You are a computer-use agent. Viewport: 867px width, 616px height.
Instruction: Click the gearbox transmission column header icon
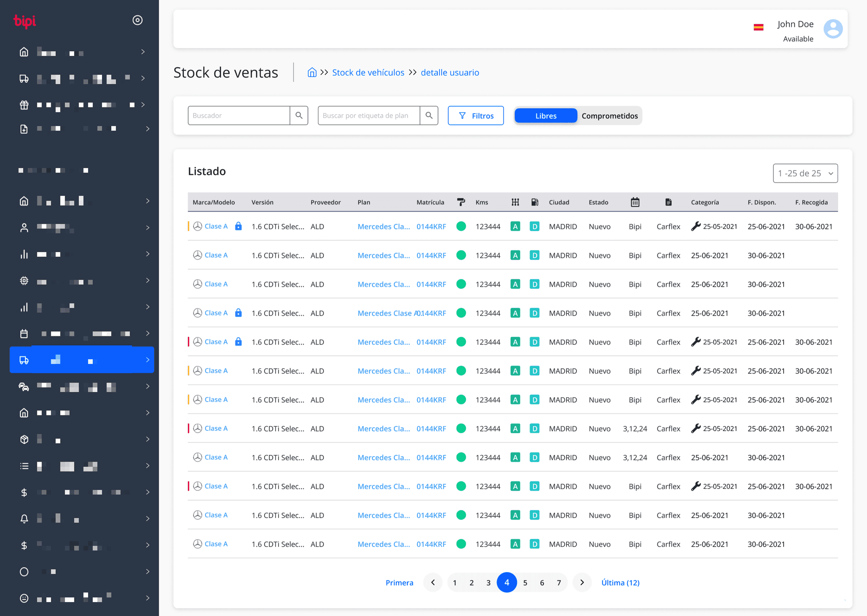[515, 202]
